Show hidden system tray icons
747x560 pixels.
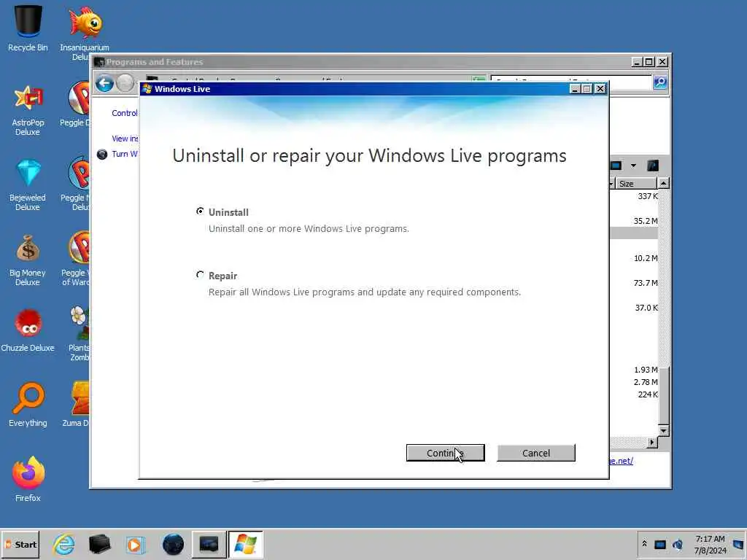pyautogui.click(x=644, y=543)
